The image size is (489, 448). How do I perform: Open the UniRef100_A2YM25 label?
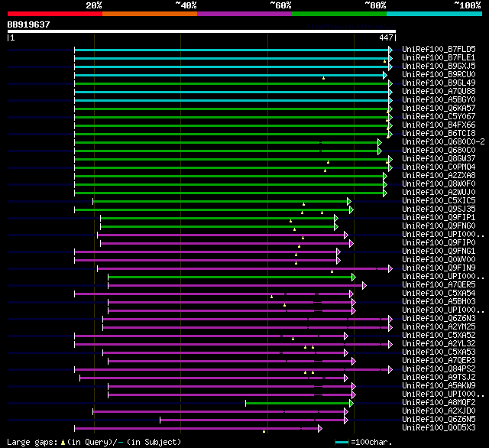point(439,327)
